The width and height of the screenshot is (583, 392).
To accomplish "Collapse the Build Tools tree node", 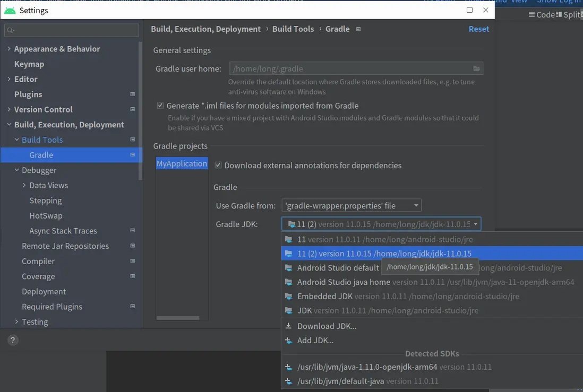I will click(x=17, y=140).
